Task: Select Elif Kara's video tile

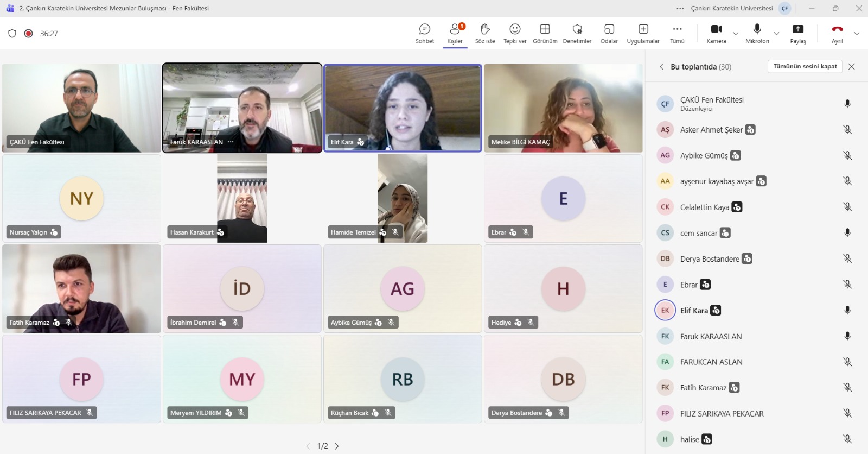Action: [x=403, y=108]
